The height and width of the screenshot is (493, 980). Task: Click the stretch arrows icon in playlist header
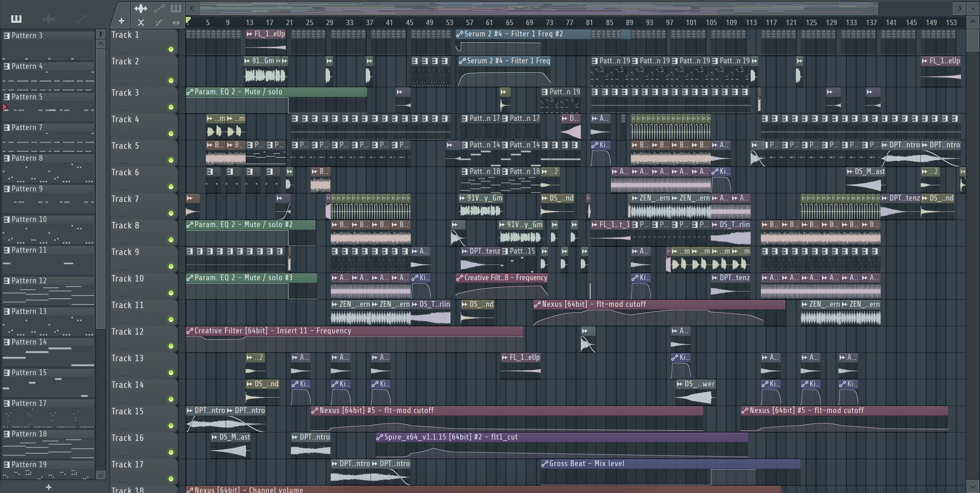[x=176, y=22]
